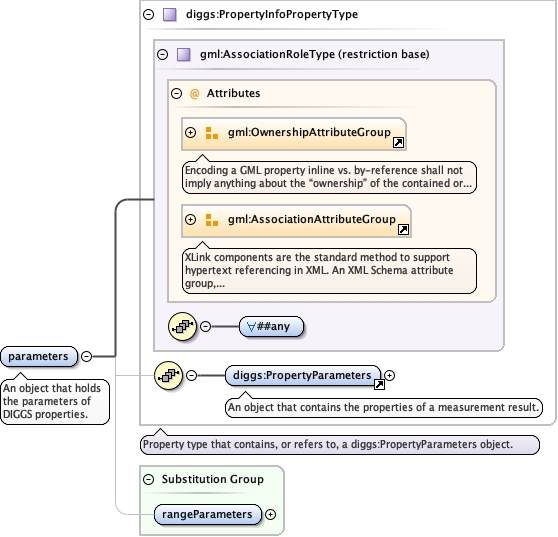Select the parameters element node

pyautogui.click(x=39, y=356)
